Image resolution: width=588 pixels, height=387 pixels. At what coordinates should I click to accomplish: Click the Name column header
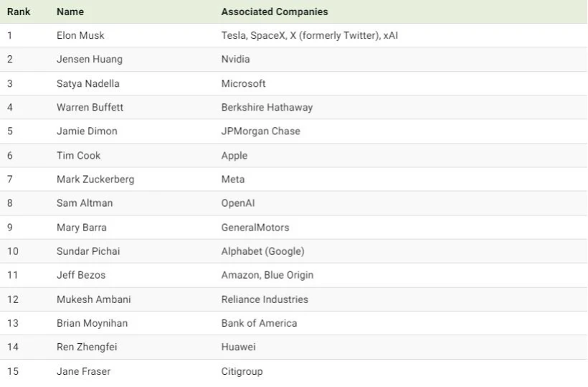(x=70, y=12)
